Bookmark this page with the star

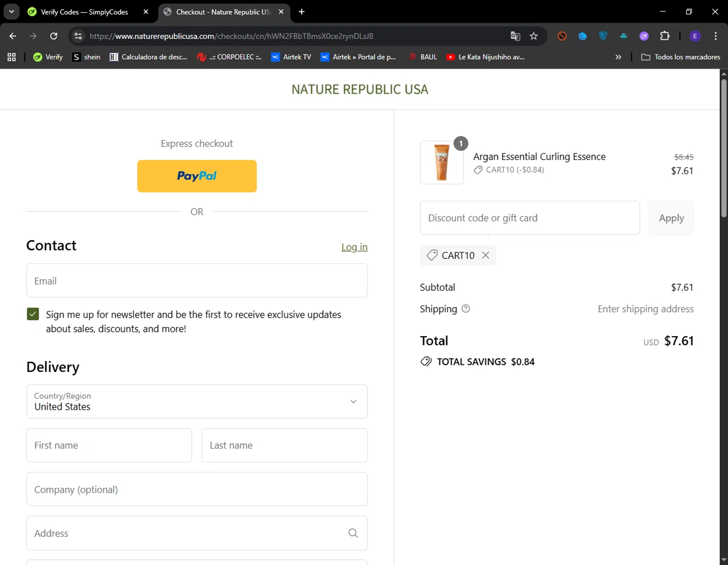pos(534,36)
